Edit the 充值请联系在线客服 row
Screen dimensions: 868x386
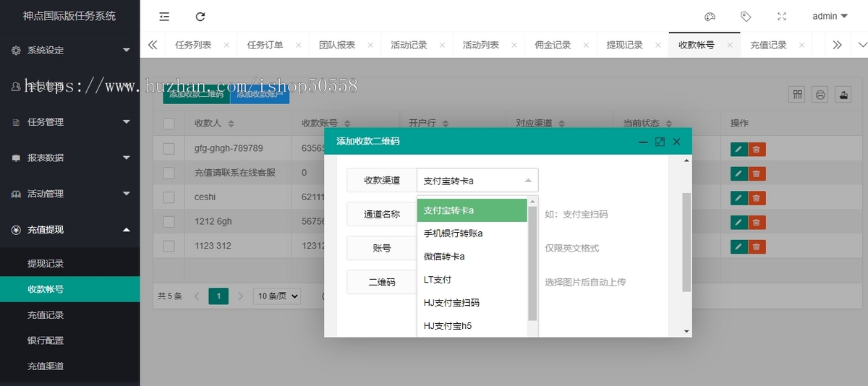tap(739, 173)
